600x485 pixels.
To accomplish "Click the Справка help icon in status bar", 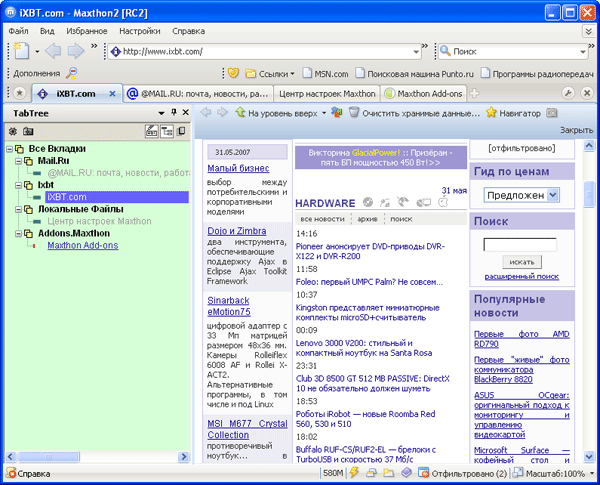I will pyautogui.click(x=11, y=473).
